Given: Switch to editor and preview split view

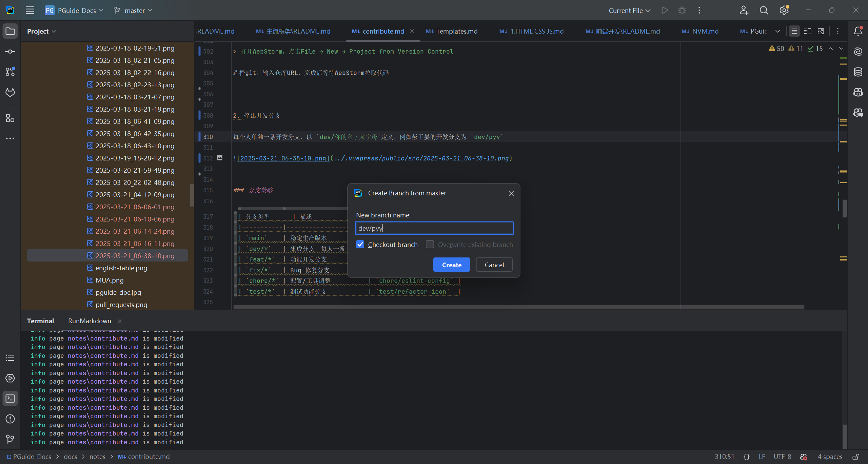Looking at the screenshot, I should pyautogui.click(x=808, y=31).
